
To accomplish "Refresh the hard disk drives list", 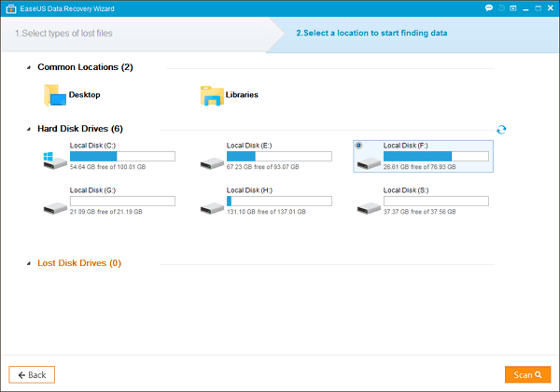I will [501, 130].
